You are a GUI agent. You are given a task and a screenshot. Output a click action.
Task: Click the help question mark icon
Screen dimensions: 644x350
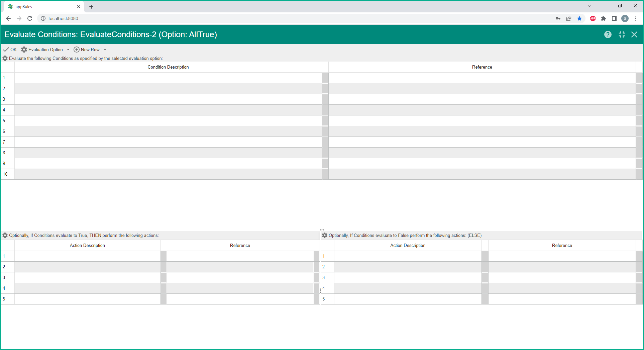point(608,34)
